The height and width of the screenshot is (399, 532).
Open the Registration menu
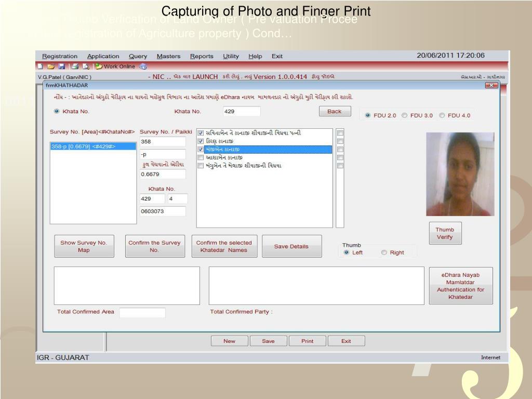click(60, 56)
